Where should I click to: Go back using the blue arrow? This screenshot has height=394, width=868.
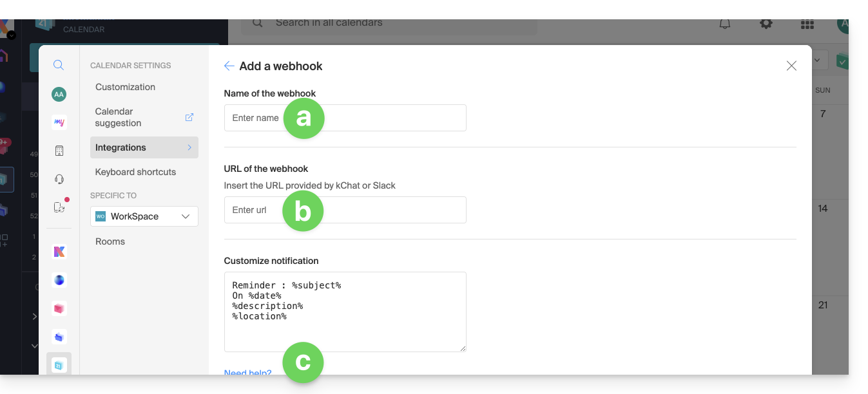click(229, 66)
